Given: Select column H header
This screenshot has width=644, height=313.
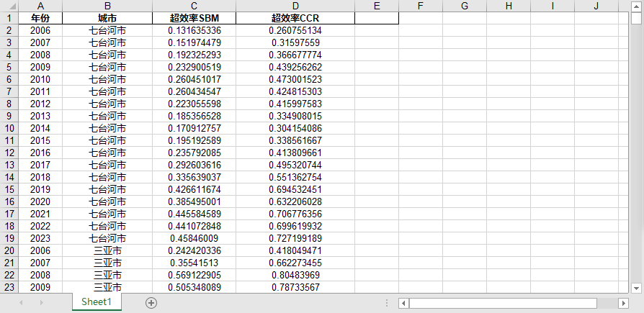Looking at the screenshot, I should click(509, 6).
